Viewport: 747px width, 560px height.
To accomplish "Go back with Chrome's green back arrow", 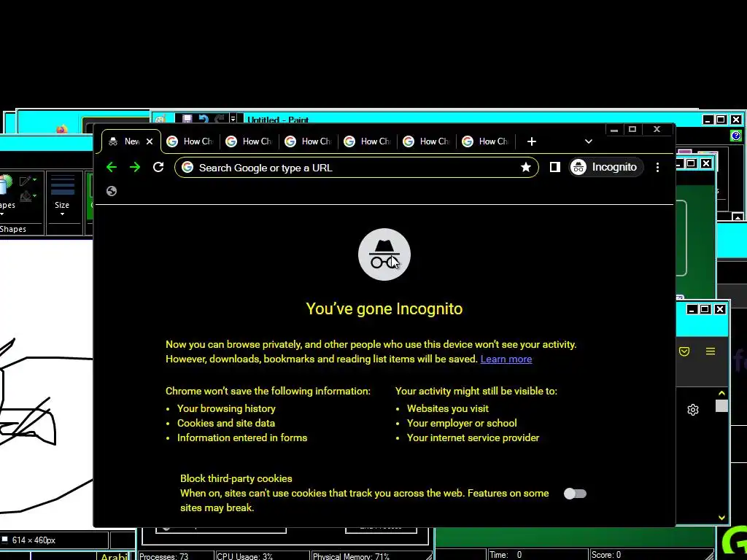I will click(x=112, y=167).
